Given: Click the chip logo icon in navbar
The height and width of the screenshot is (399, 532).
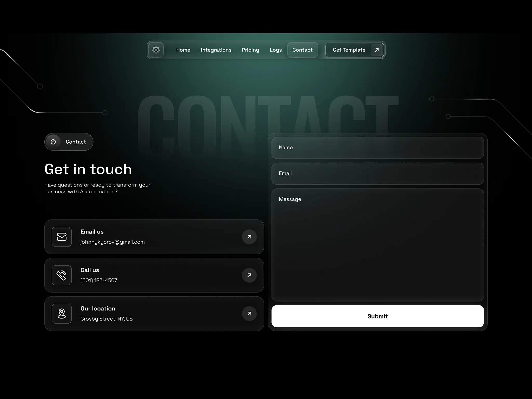Looking at the screenshot, I should point(156,50).
